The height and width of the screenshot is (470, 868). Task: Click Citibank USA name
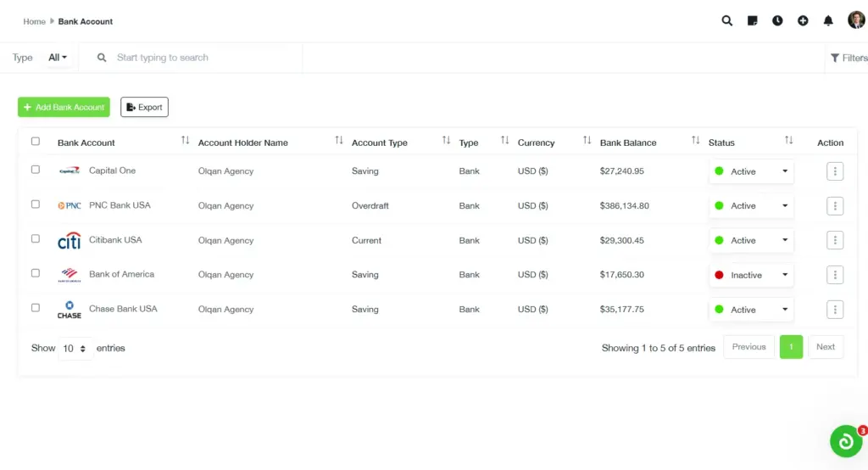115,240
